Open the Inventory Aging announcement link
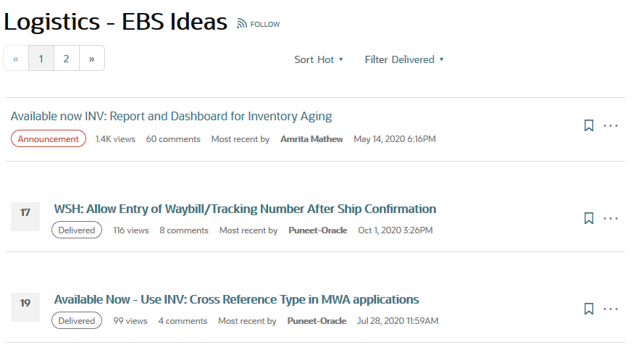Image resolution: width=644 pixels, height=350 pixels. click(171, 116)
